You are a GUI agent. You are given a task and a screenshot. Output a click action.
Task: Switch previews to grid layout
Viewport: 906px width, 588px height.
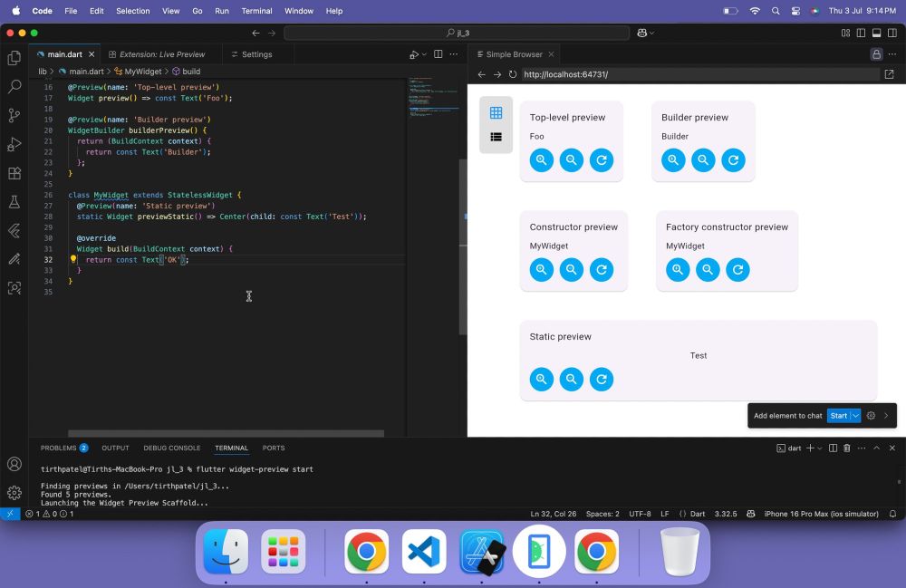click(x=496, y=112)
